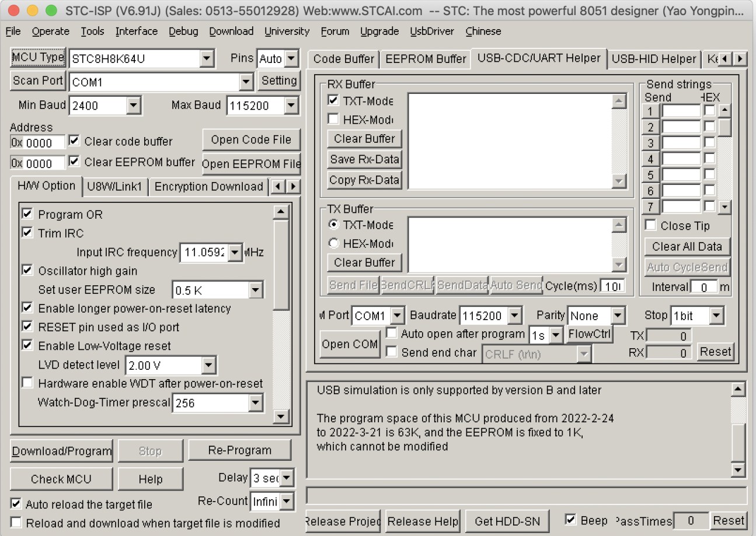
Task: Toggle Trim IRC checkbox
Action: (x=27, y=233)
